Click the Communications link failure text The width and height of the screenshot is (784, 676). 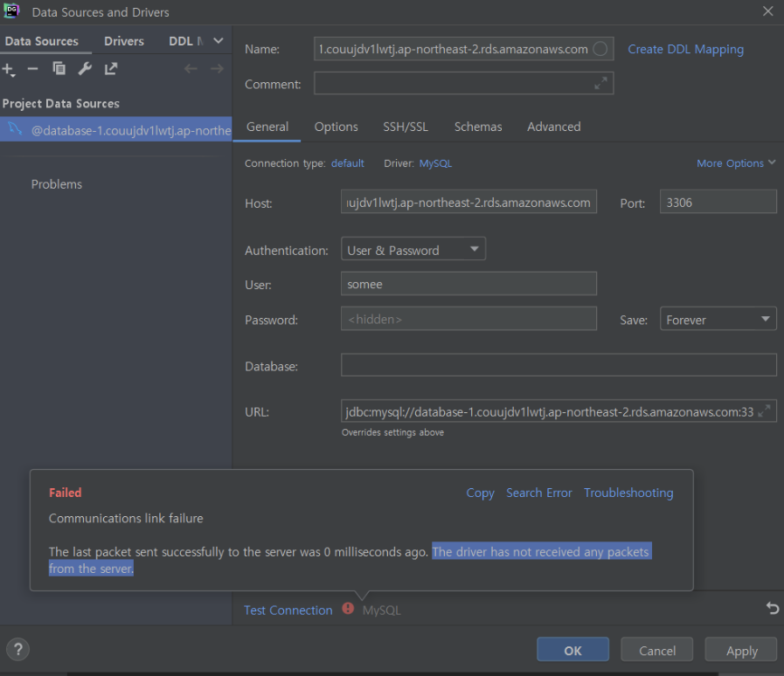point(126,518)
